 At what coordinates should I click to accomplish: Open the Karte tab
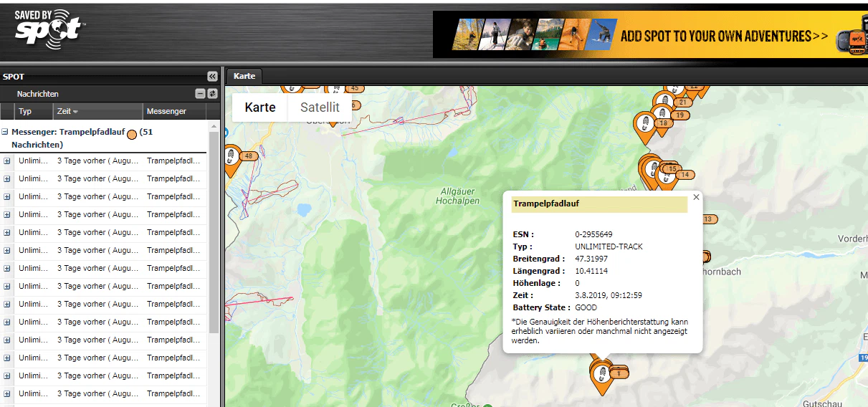pyautogui.click(x=244, y=76)
